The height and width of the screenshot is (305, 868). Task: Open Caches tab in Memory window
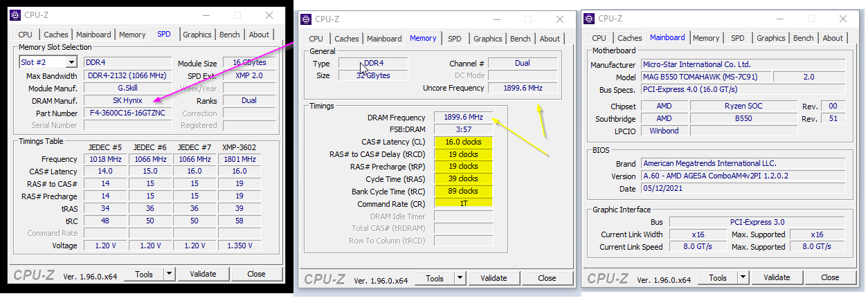pos(347,39)
